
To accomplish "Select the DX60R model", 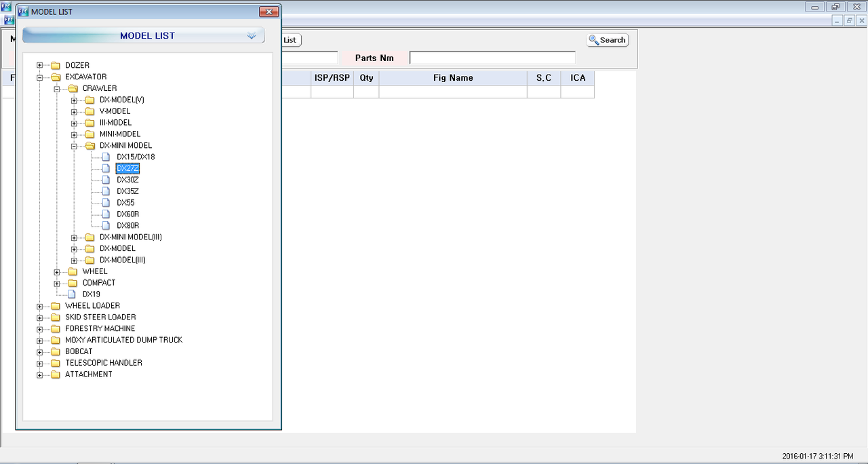I will (x=127, y=214).
